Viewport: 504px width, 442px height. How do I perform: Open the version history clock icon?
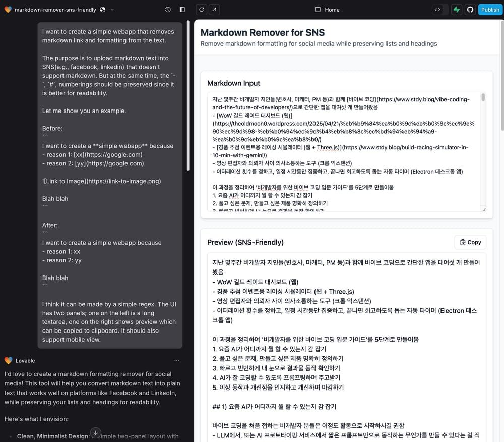[x=168, y=9]
